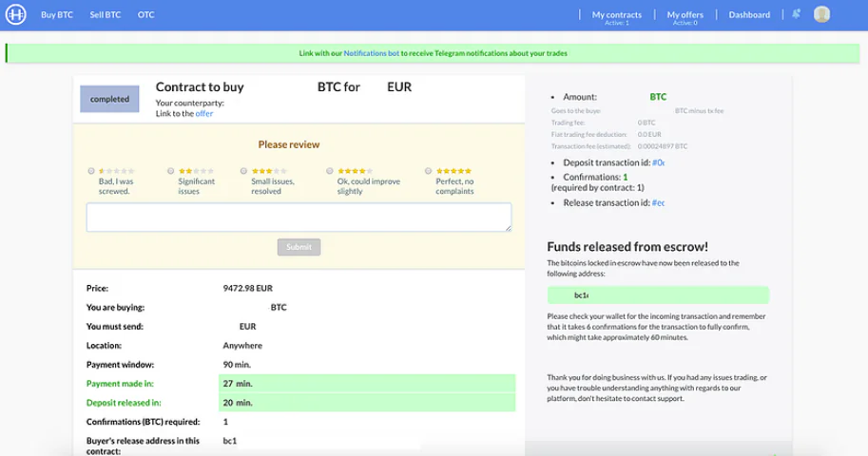The image size is (868, 456).
Task: Open the offer link under counterparty
Action: pyautogui.click(x=204, y=113)
